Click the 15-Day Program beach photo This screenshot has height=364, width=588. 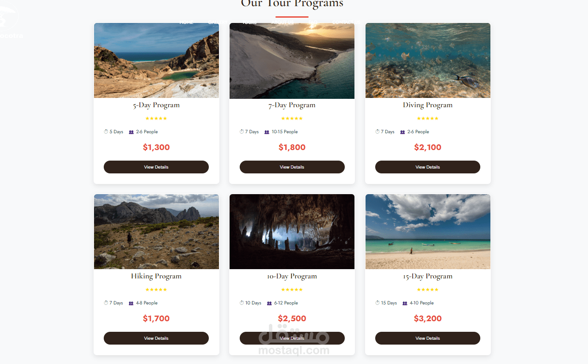coord(427,232)
